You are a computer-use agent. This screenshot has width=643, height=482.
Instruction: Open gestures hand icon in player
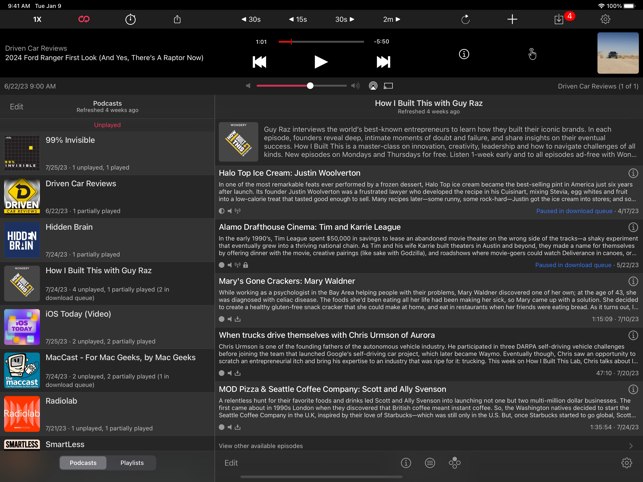click(532, 54)
